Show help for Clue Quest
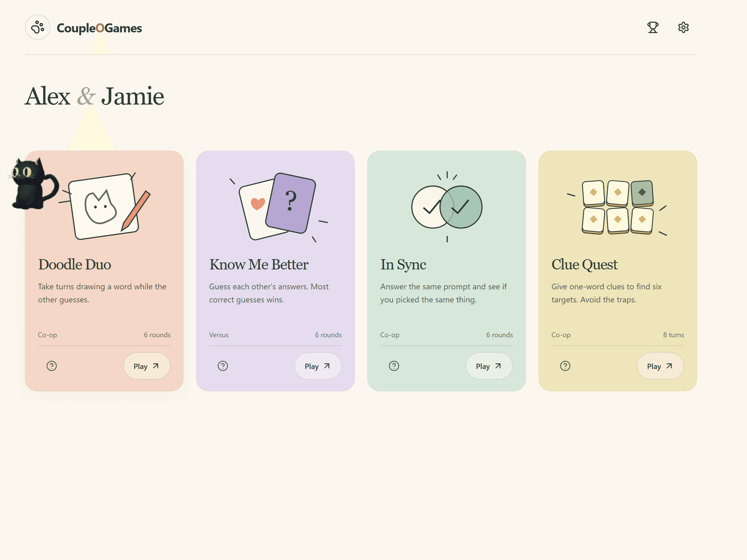Image resolution: width=747 pixels, height=560 pixels. coord(565,366)
